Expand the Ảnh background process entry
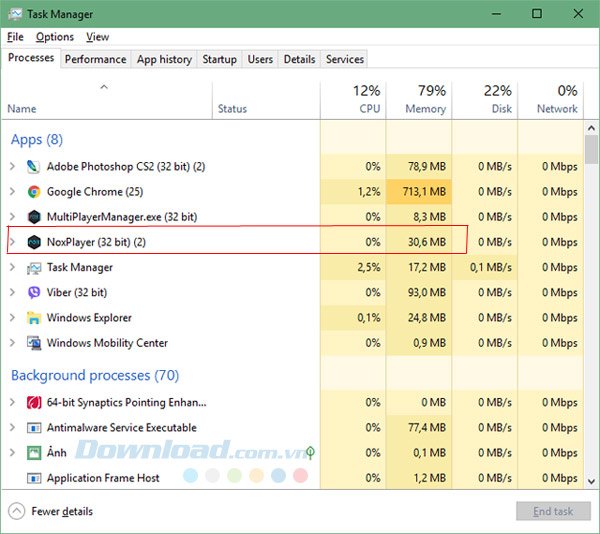Screen dimensions: 600x534 (x=12, y=453)
